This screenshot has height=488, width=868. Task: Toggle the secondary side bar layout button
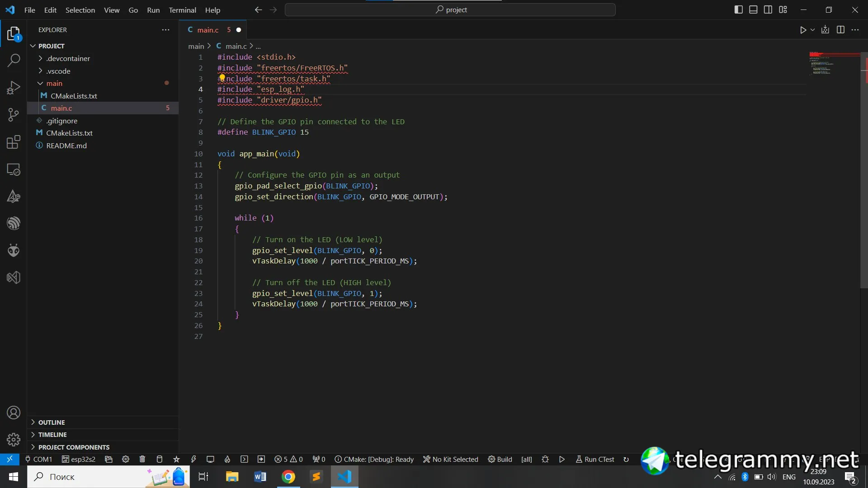[768, 9]
